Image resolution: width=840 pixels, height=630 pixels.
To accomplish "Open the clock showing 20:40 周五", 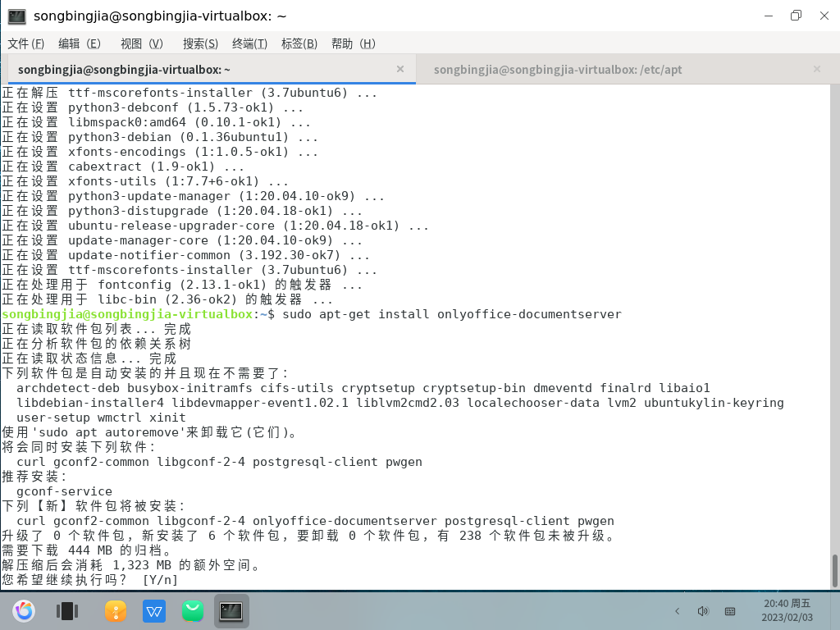I will click(x=787, y=610).
